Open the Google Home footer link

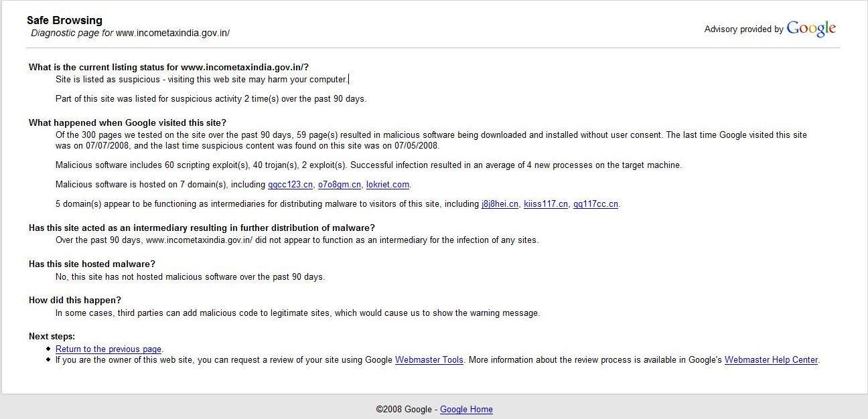(466, 410)
